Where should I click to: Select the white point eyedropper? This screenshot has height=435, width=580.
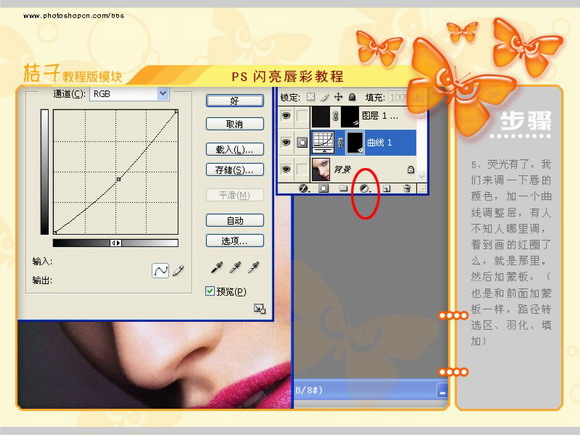tap(253, 267)
